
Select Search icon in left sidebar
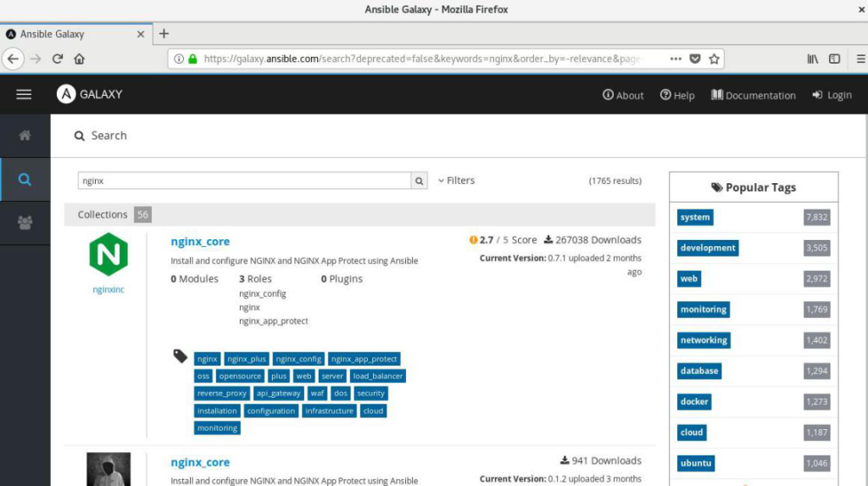[x=25, y=180]
